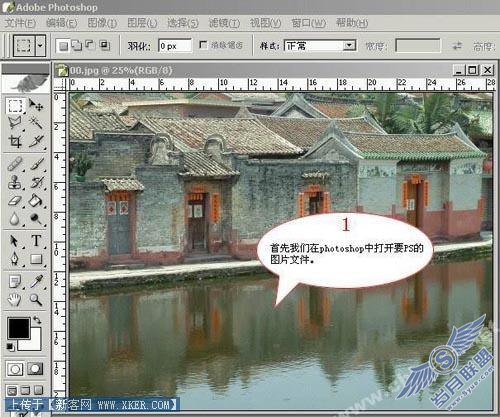This screenshot has width=500, height=417.
Task: Select the Slice tool
Action: pos(36,141)
